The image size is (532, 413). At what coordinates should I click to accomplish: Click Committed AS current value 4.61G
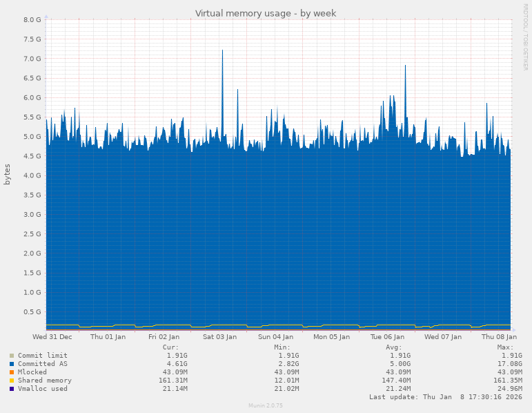[x=177, y=363]
